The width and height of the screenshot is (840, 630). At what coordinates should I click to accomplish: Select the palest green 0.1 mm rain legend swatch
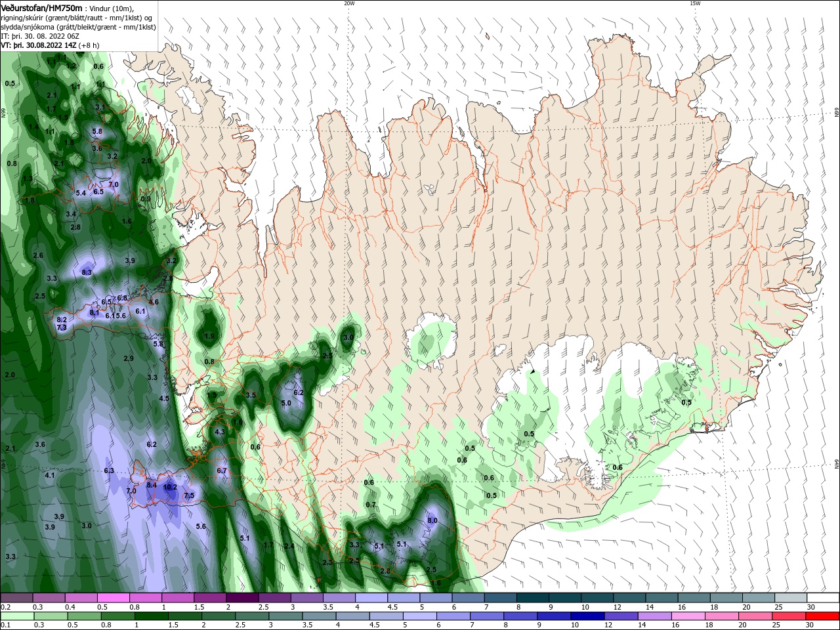(x=17, y=616)
